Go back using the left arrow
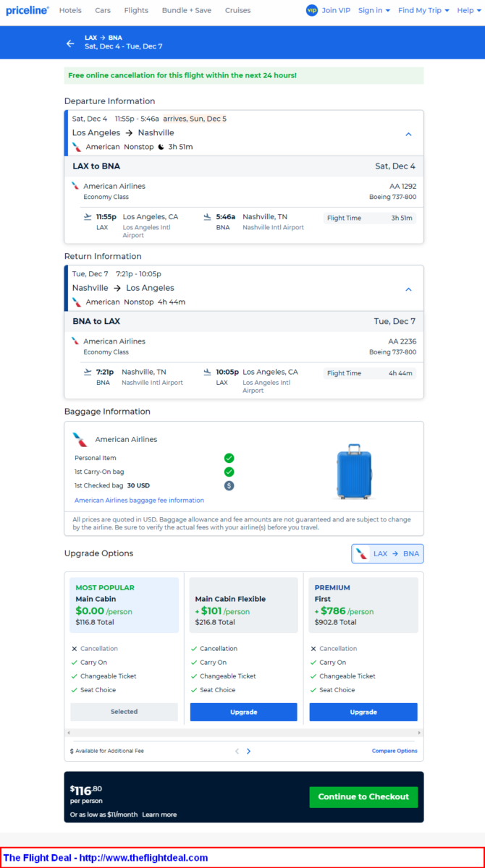 pos(70,43)
